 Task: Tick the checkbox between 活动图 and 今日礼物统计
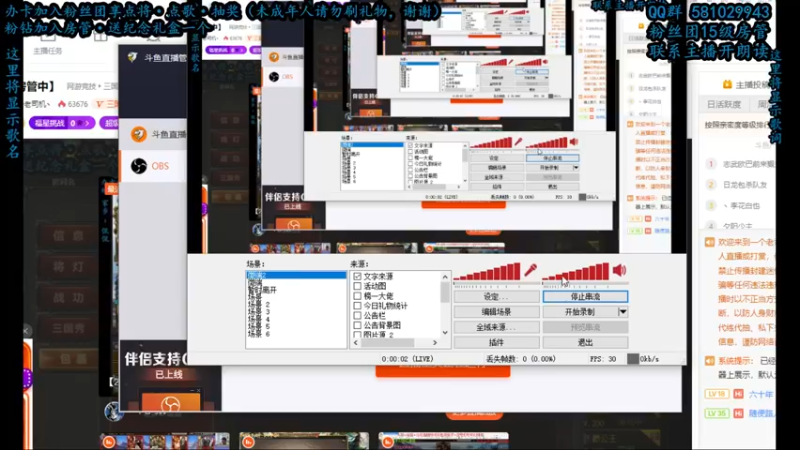[357, 296]
